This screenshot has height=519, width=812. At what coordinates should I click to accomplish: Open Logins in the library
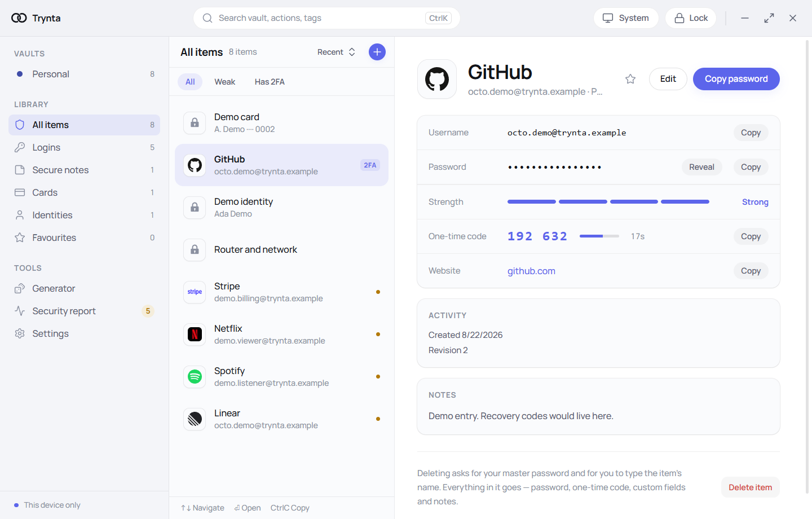point(85,147)
